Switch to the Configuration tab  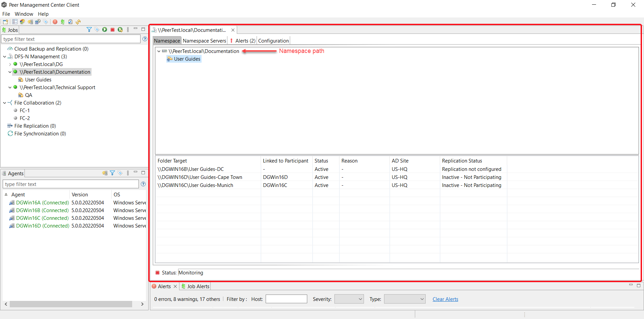tap(273, 41)
